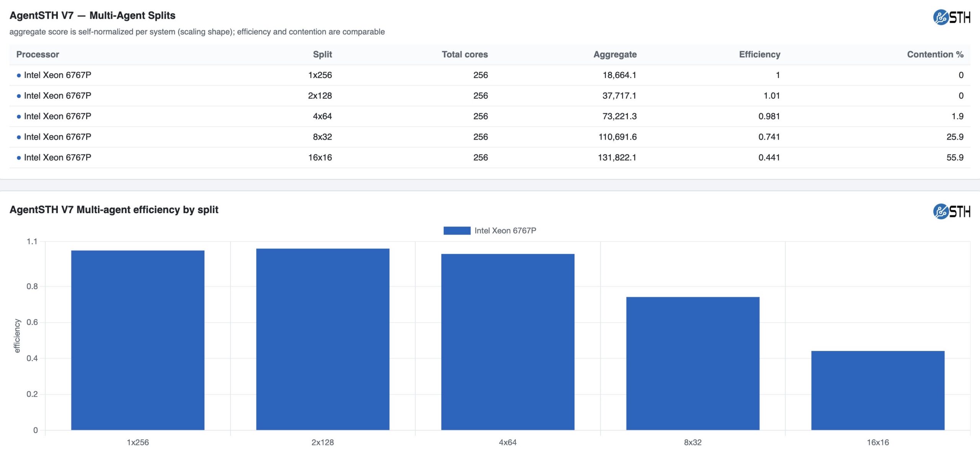This screenshot has width=980, height=458.
Task: Click the efficiency value 0.741
Action: pos(769,137)
